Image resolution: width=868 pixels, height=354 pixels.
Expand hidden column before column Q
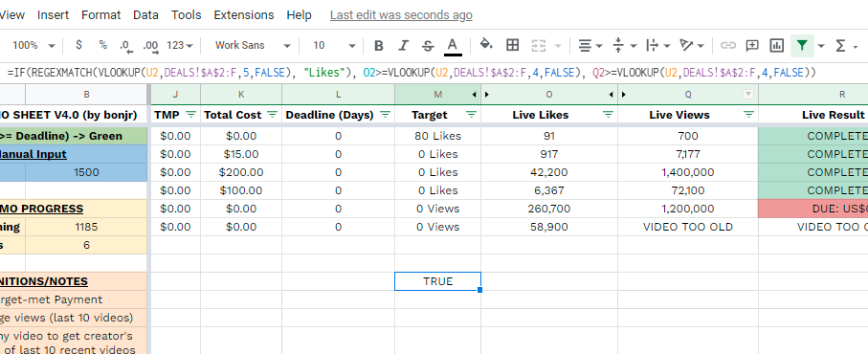(x=624, y=95)
